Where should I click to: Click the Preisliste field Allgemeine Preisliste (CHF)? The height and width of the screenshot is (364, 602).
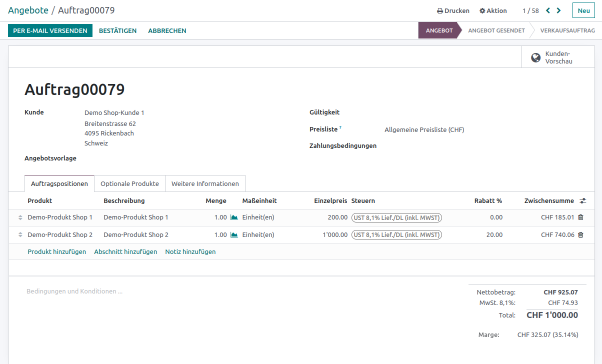[x=424, y=130]
